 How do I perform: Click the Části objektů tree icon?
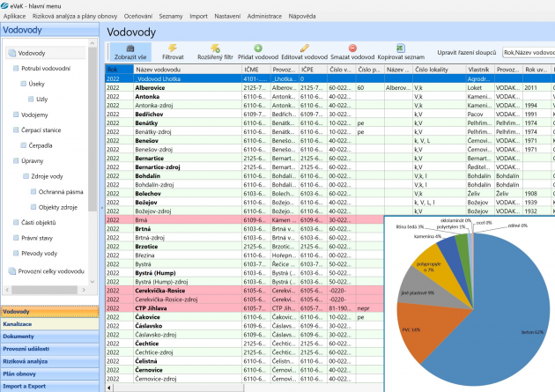[16, 222]
